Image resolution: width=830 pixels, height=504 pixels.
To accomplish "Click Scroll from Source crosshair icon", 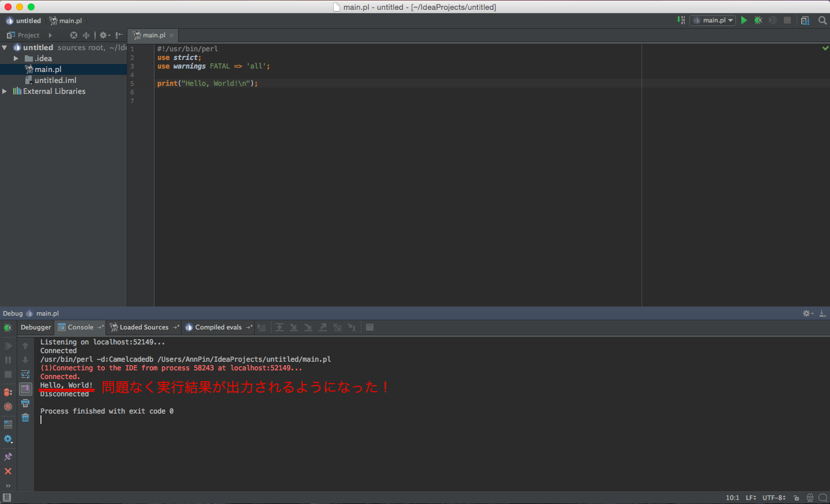I will (74, 35).
